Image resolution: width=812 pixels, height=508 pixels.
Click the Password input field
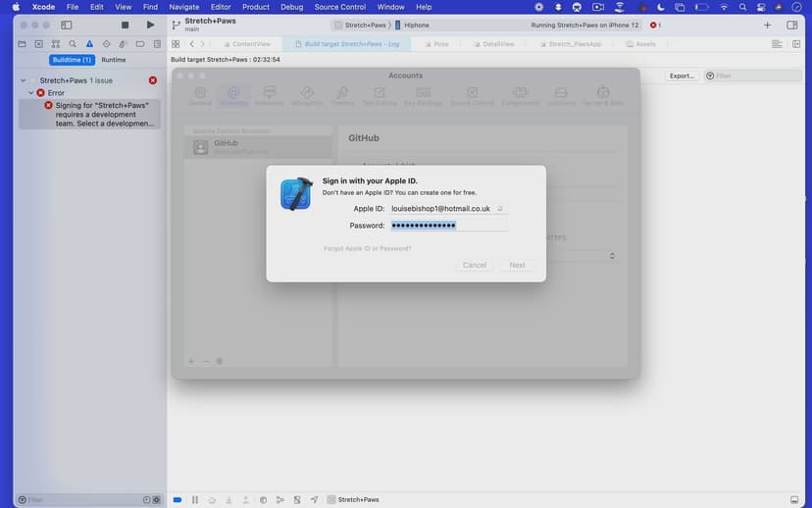click(x=448, y=226)
